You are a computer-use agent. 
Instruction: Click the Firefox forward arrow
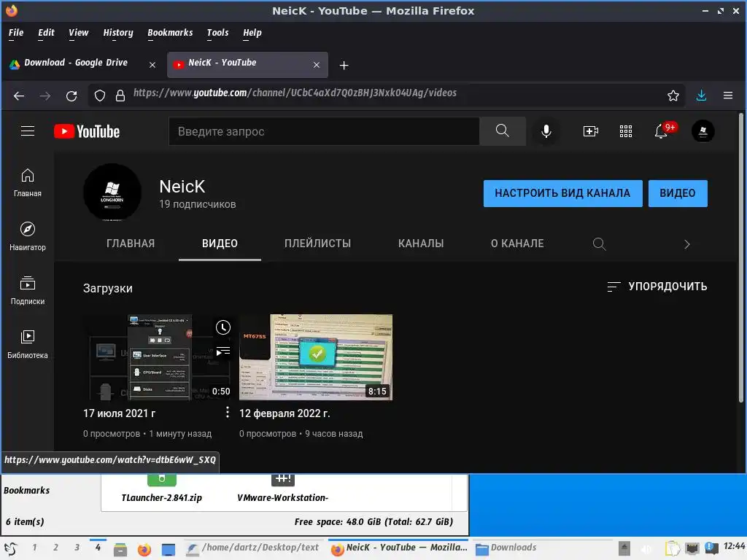click(x=45, y=96)
